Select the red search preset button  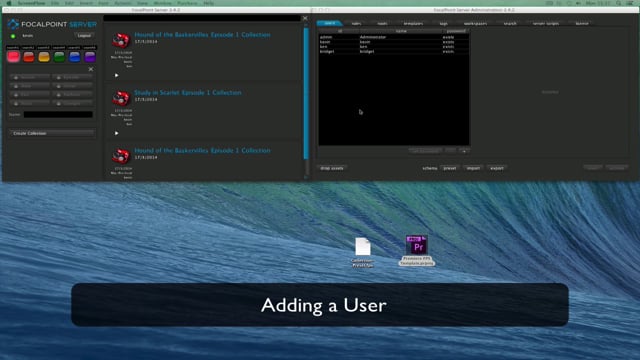(29, 57)
